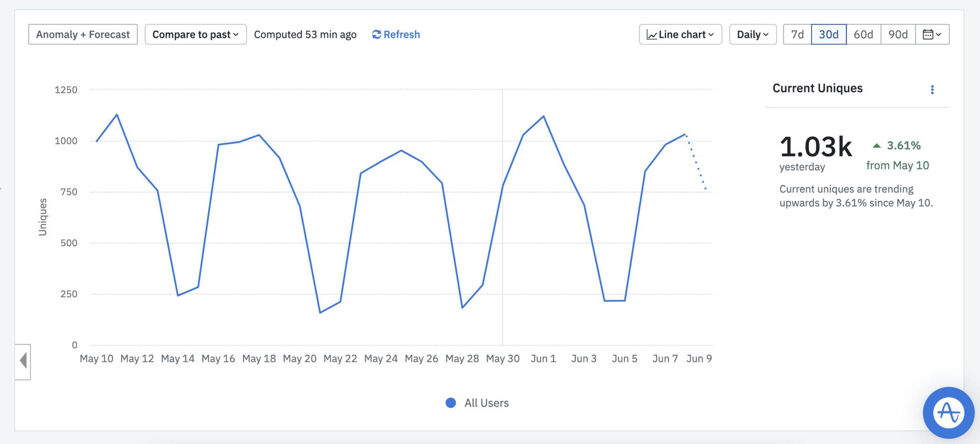Click the All Users blue legend dot
Image resolution: width=980 pixels, height=444 pixels.
pyautogui.click(x=450, y=403)
